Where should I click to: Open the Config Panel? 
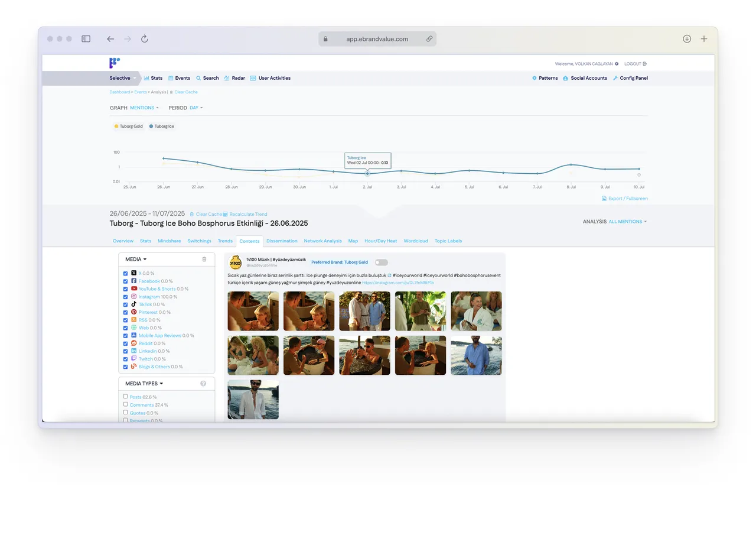point(630,78)
